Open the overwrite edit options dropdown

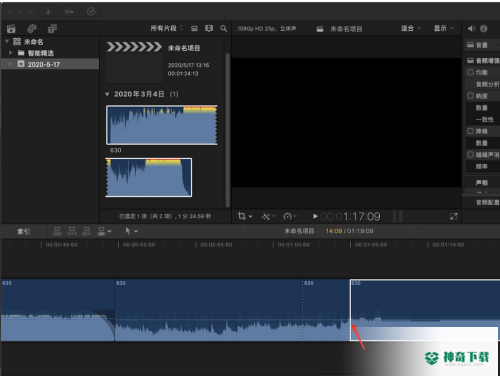click(x=104, y=231)
